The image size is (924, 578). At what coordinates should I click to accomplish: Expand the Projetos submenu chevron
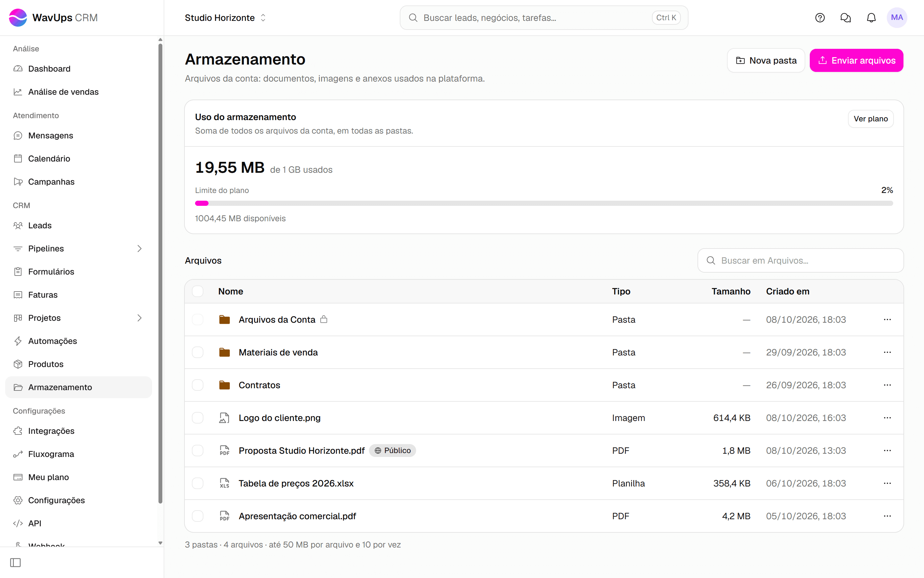tap(139, 318)
